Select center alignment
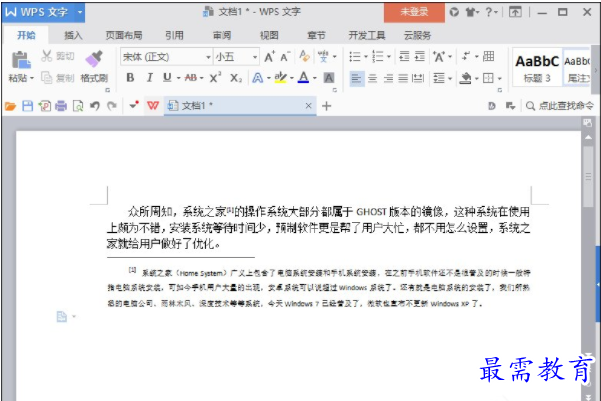The width and height of the screenshot is (601, 401). (x=372, y=79)
